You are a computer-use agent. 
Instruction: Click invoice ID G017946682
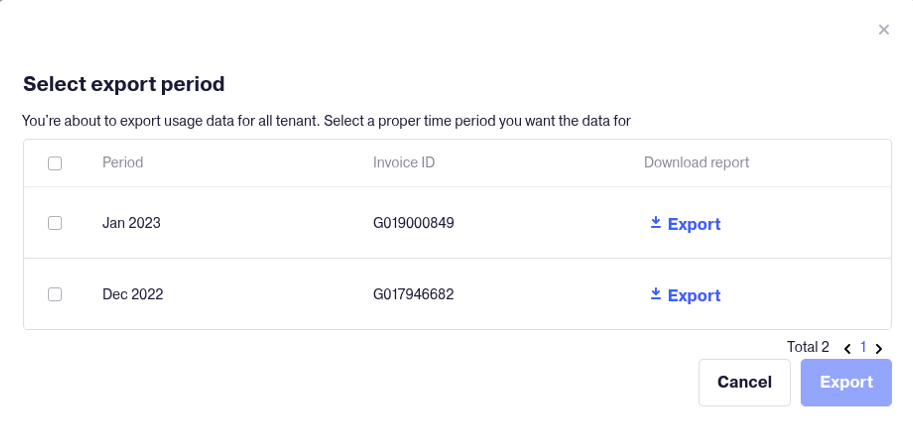pos(413,294)
